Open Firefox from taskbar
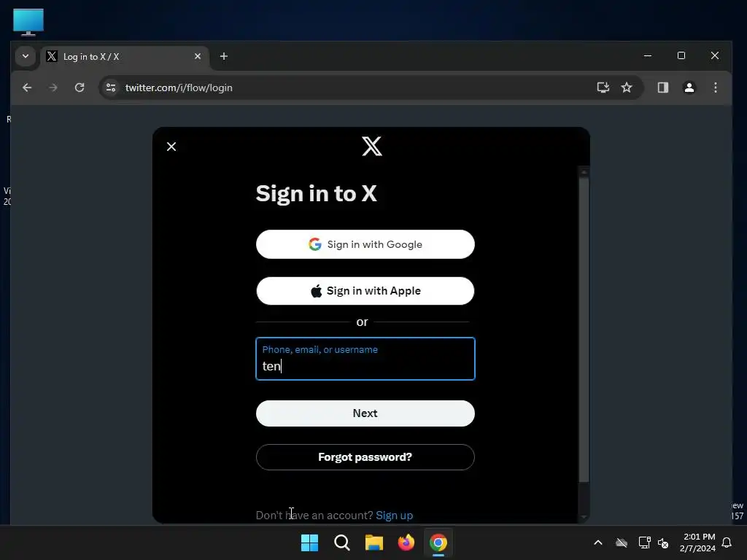Image resolution: width=747 pixels, height=560 pixels. tap(406, 542)
